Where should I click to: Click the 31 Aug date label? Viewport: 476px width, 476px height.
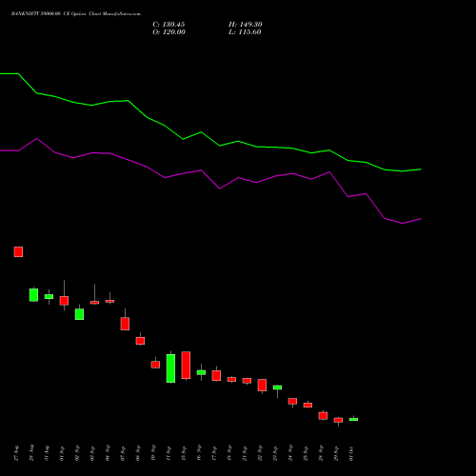pos(47,453)
